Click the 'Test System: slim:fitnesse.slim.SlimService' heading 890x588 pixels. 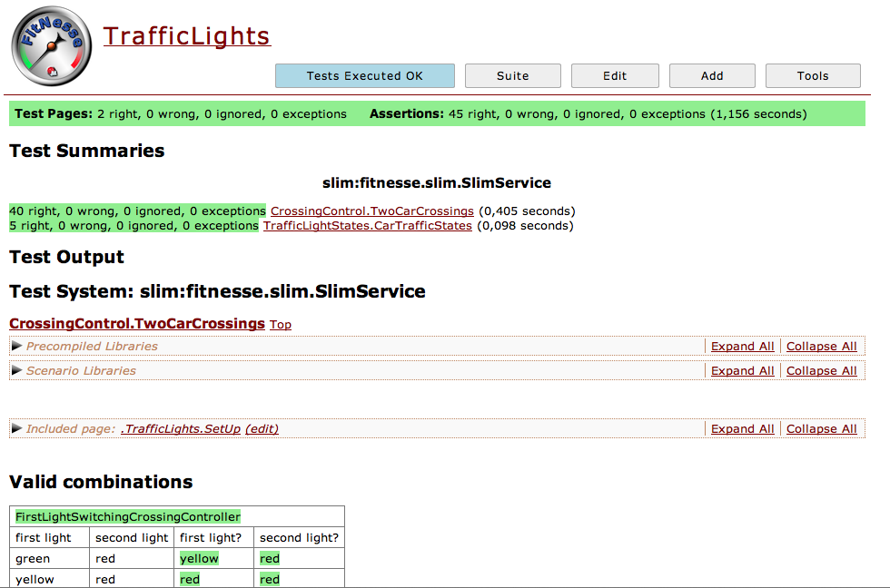217,291
